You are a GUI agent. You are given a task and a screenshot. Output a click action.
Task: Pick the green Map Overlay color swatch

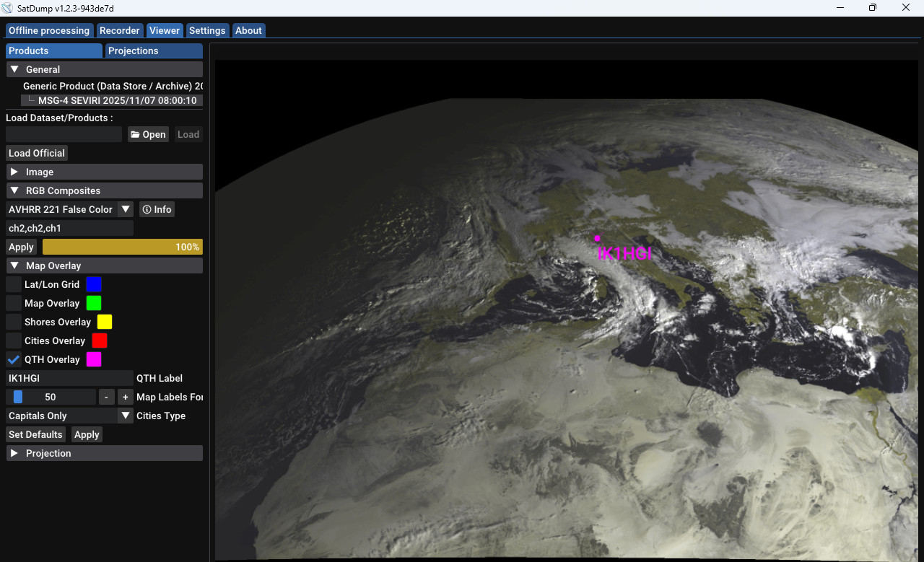[93, 303]
